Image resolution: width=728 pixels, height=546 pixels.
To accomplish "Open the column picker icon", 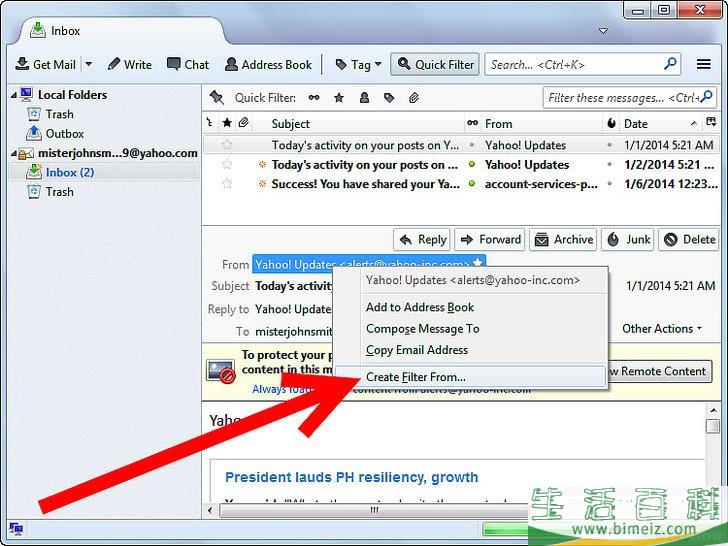I will pos(711,122).
